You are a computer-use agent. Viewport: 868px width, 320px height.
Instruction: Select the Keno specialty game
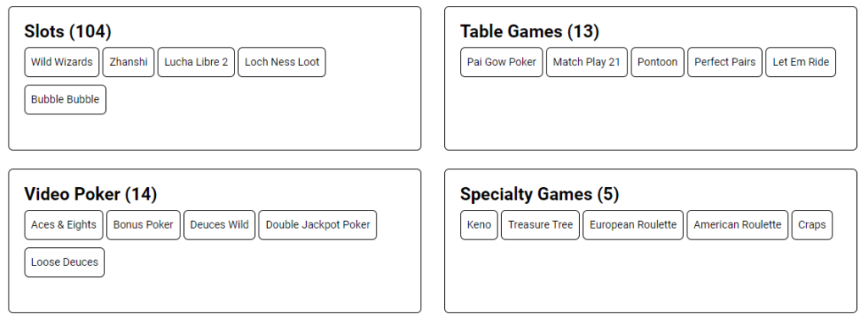tap(480, 225)
